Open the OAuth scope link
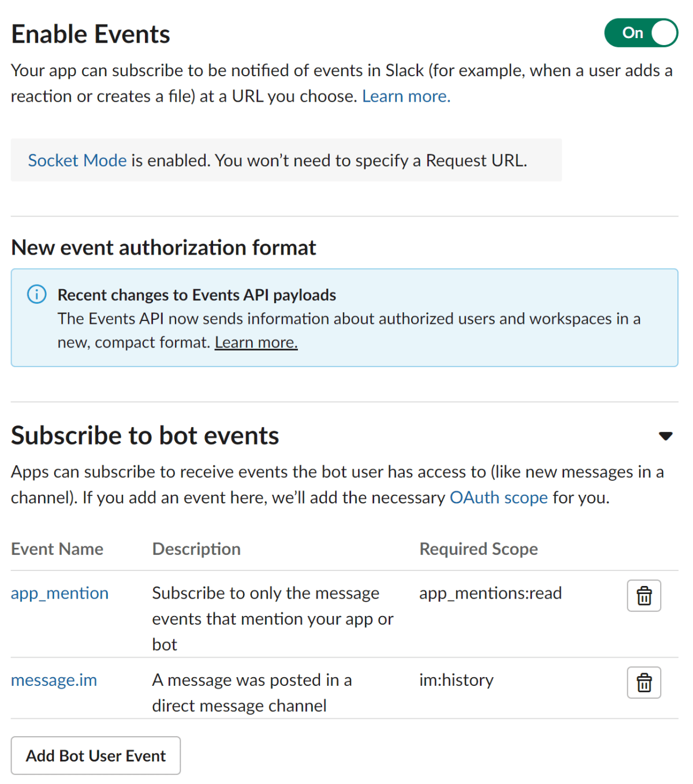Image resolution: width=693 pixels, height=784 pixels. [x=499, y=497]
